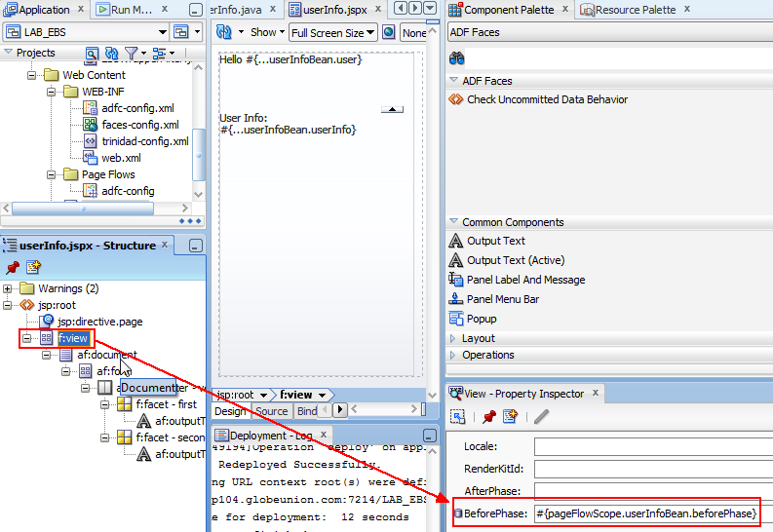This screenshot has height=532, width=773.
Task: Click the new inspector icon in Property Inspector
Action: 510,417
